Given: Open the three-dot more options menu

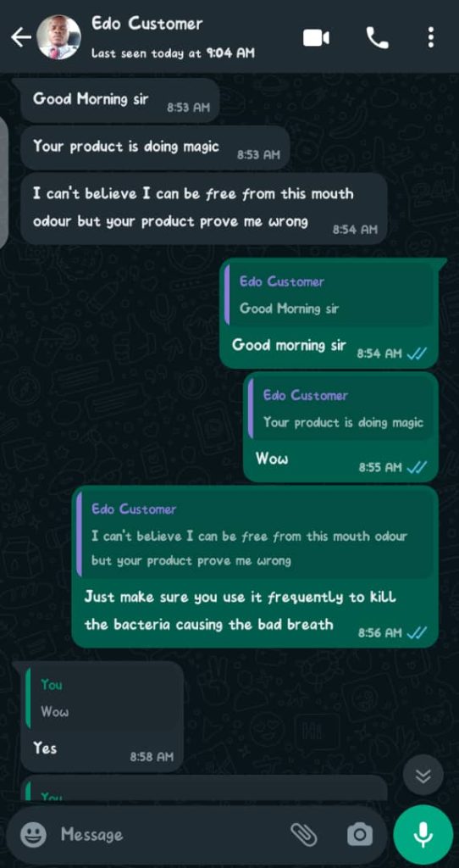Looking at the screenshot, I should click(x=431, y=37).
